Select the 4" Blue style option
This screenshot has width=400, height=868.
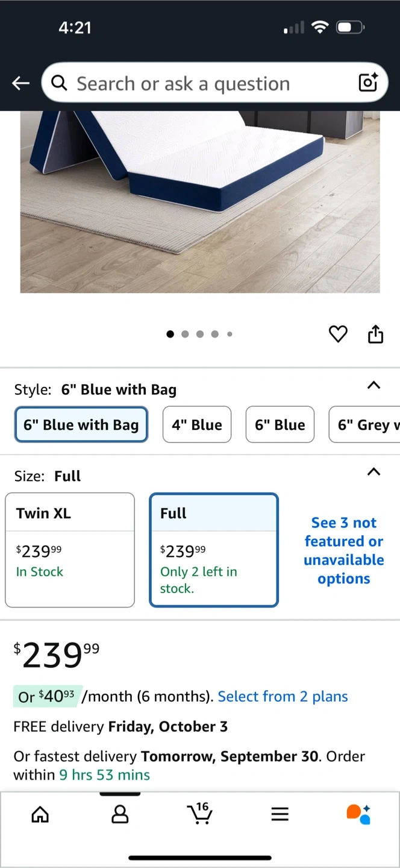click(197, 425)
